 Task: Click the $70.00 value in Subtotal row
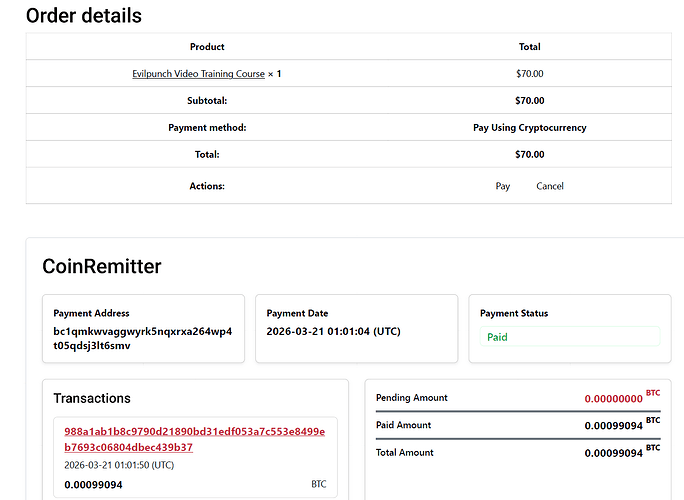tap(530, 101)
